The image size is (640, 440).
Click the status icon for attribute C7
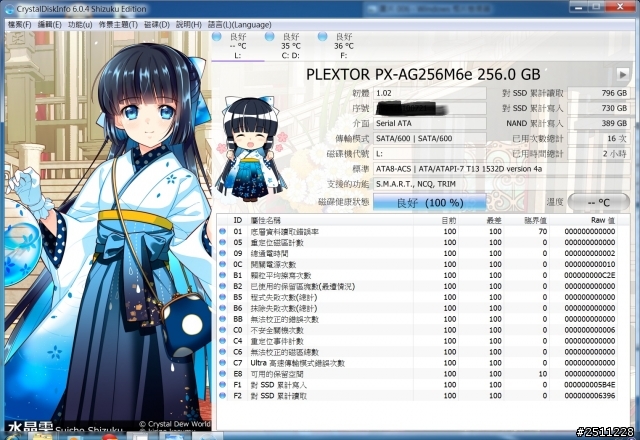(x=222, y=363)
